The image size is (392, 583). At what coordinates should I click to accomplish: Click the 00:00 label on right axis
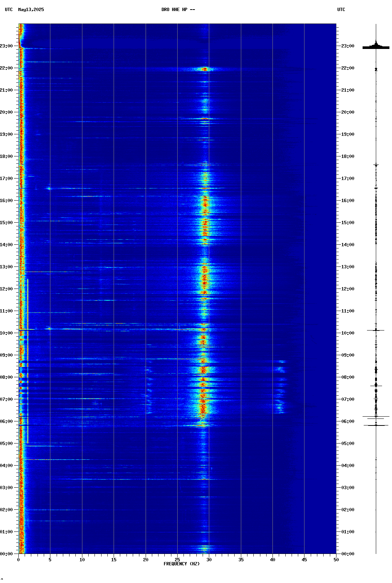pyautogui.click(x=348, y=554)
